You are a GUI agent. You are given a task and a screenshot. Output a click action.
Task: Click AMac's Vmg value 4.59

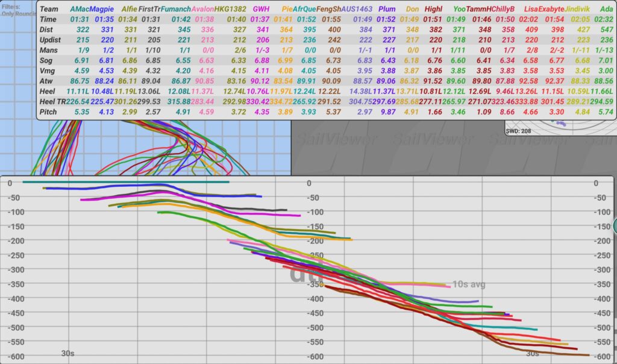[x=82, y=71]
